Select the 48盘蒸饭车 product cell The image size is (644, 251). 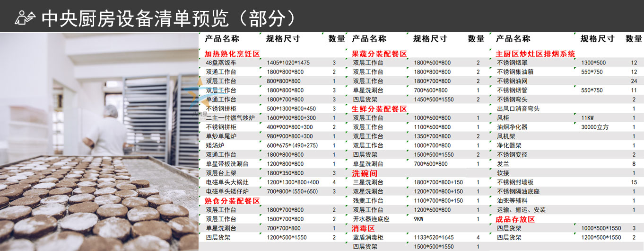tap(221, 63)
